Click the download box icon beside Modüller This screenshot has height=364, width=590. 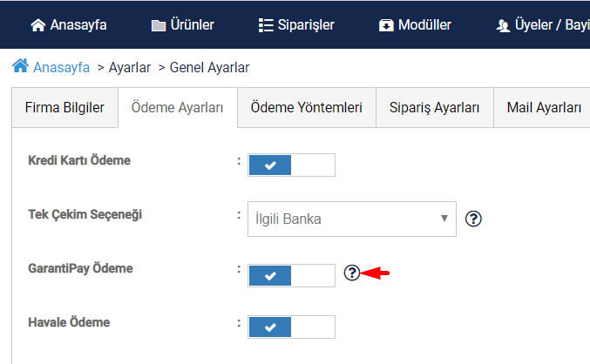coord(386,25)
